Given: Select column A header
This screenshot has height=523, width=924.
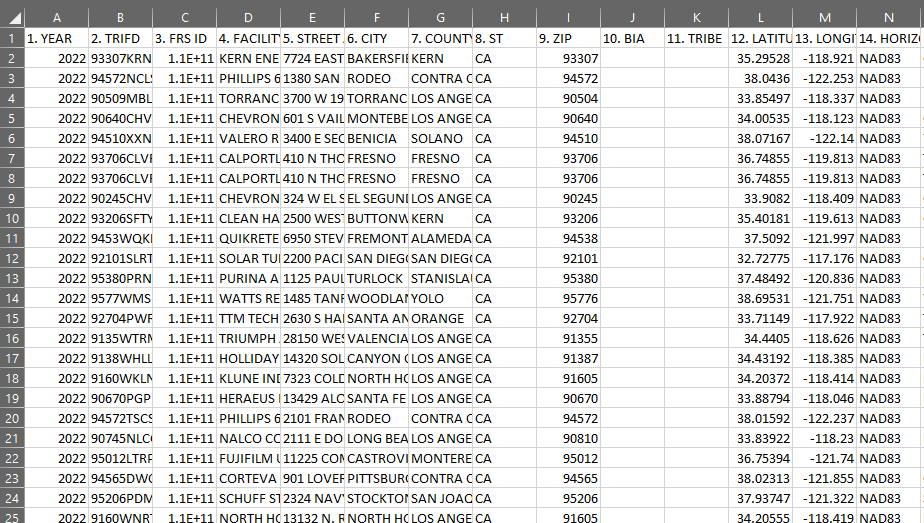Looking at the screenshot, I should 56,17.
